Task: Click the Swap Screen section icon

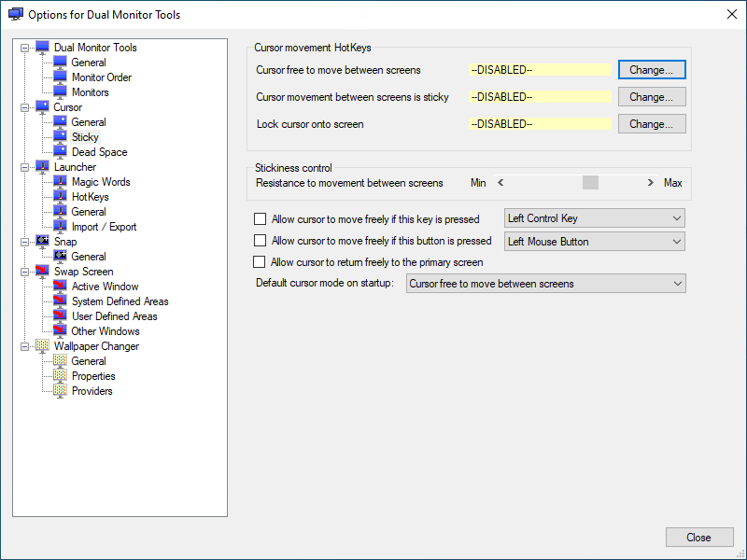Action: (42, 272)
